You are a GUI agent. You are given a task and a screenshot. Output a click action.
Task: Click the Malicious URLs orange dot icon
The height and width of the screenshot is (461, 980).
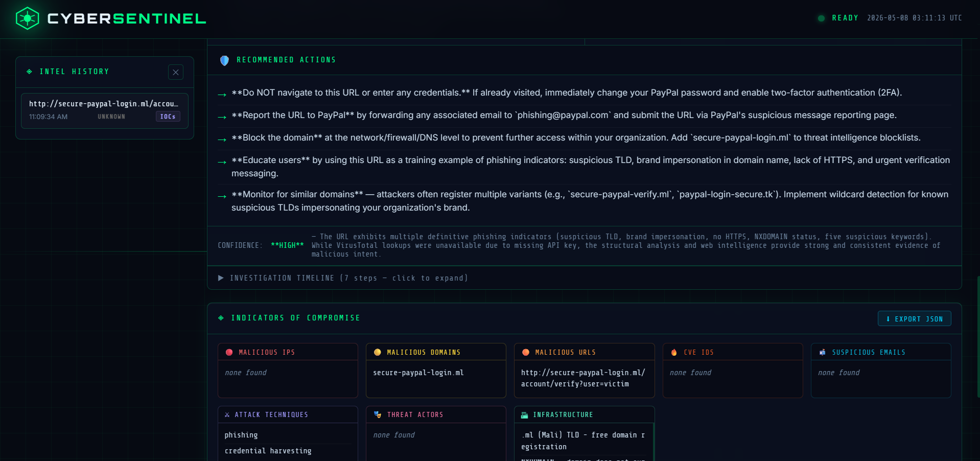(x=525, y=352)
